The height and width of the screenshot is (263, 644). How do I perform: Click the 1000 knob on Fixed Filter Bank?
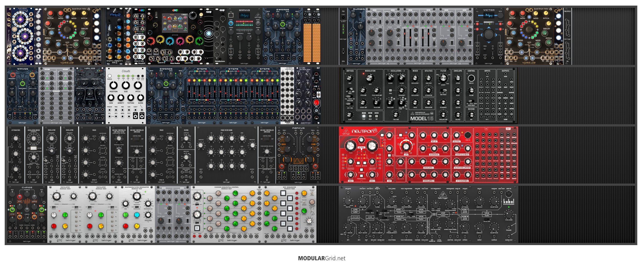(x=232, y=139)
